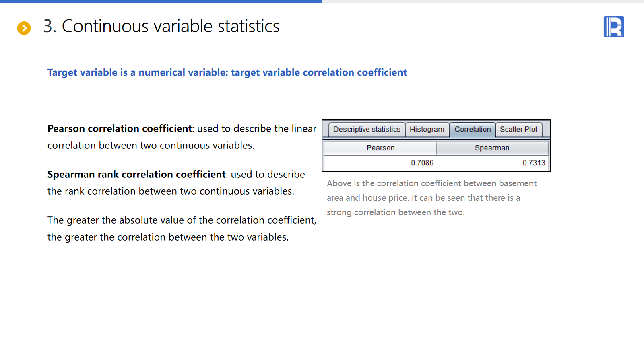Click the blue R logo icon
Screen dimensions: 644x362
pyautogui.click(x=613, y=27)
